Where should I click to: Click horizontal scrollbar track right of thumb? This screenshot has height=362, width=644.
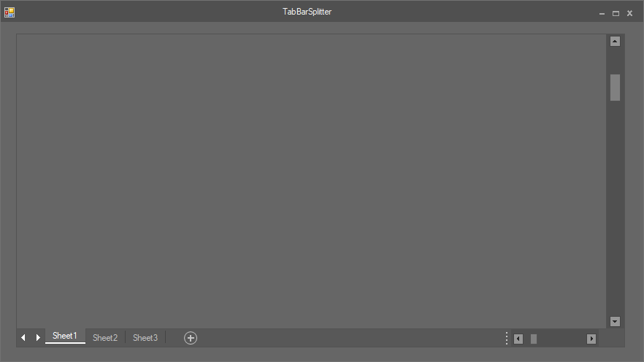(561, 339)
